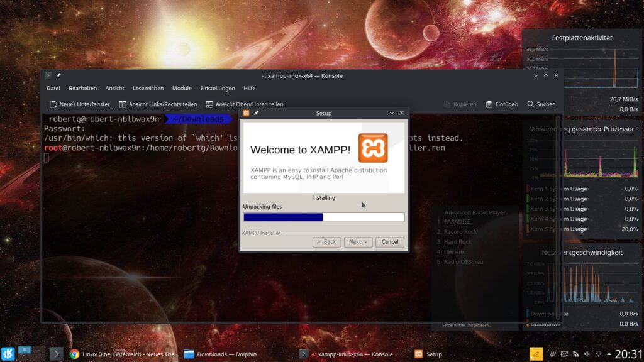This screenshot has width=644, height=362.
Task: Click the Festplattenaktivität graph widget
Action: tap(582, 68)
